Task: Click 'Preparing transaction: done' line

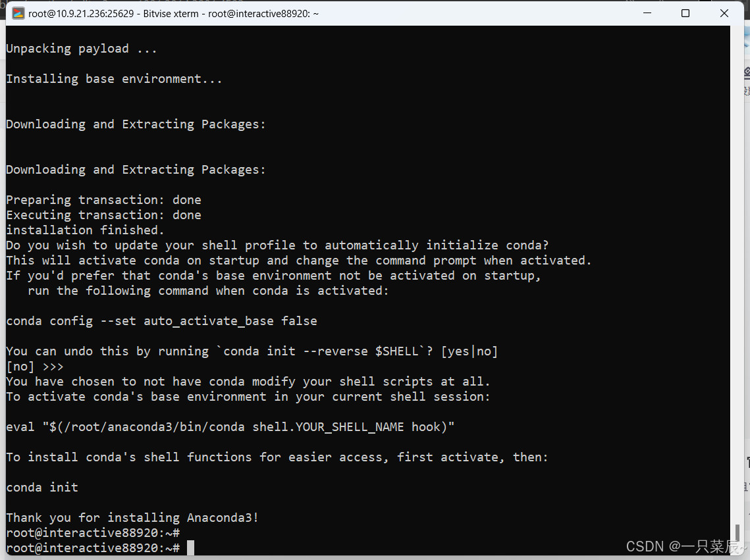Action: click(x=104, y=200)
